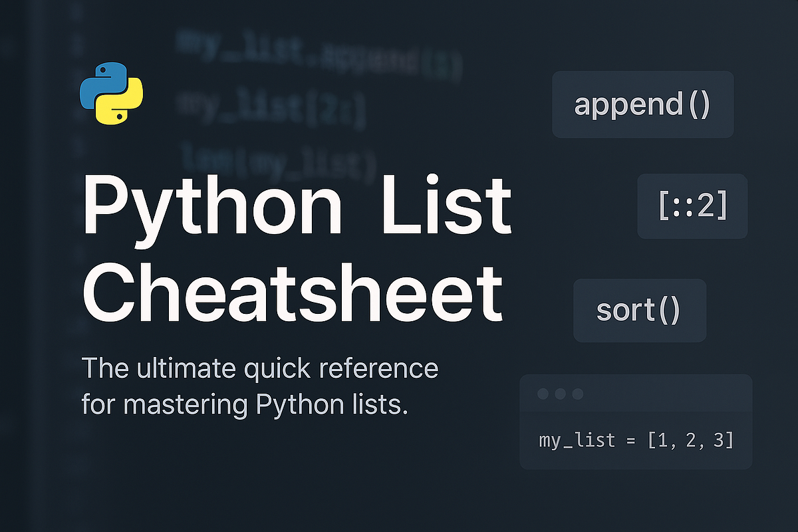The height and width of the screenshot is (532, 798).
Task: Toggle the [::2] chip highlight
Action: [692, 206]
